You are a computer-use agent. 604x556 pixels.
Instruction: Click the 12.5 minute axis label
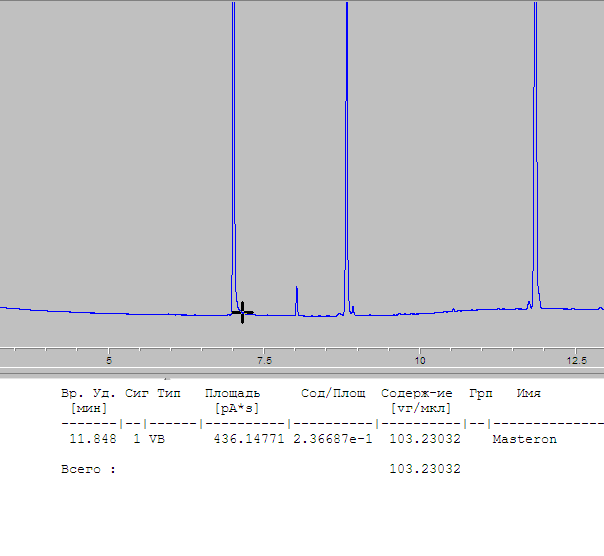click(576, 359)
